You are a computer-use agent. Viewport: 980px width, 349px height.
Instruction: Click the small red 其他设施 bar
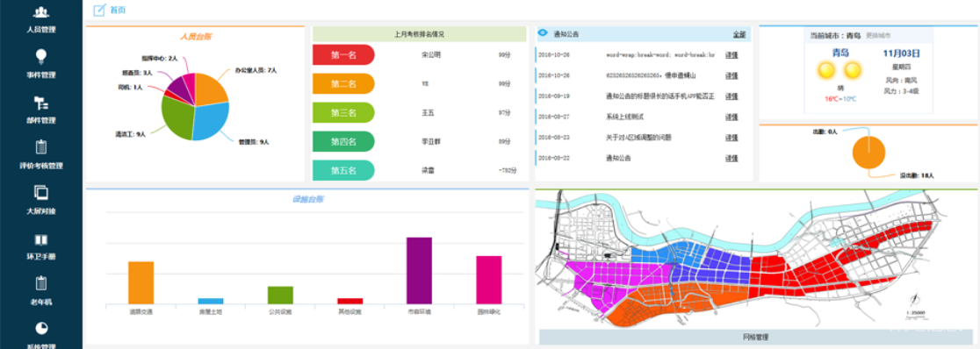(x=350, y=301)
